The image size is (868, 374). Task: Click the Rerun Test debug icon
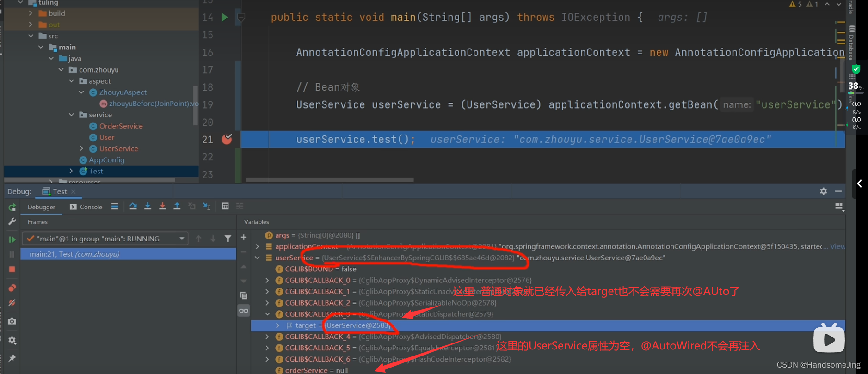pyautogui.click(x=12, y=207)
